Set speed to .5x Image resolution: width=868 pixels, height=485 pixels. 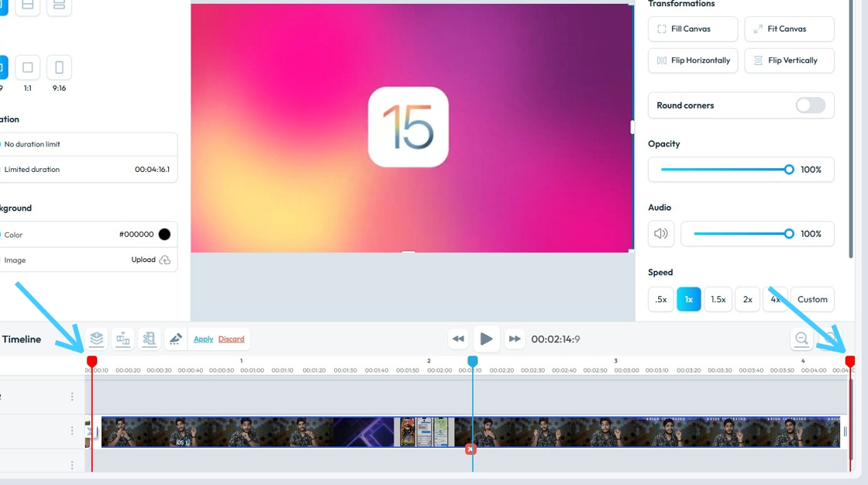pyautogui.click(x=660, y=299)
